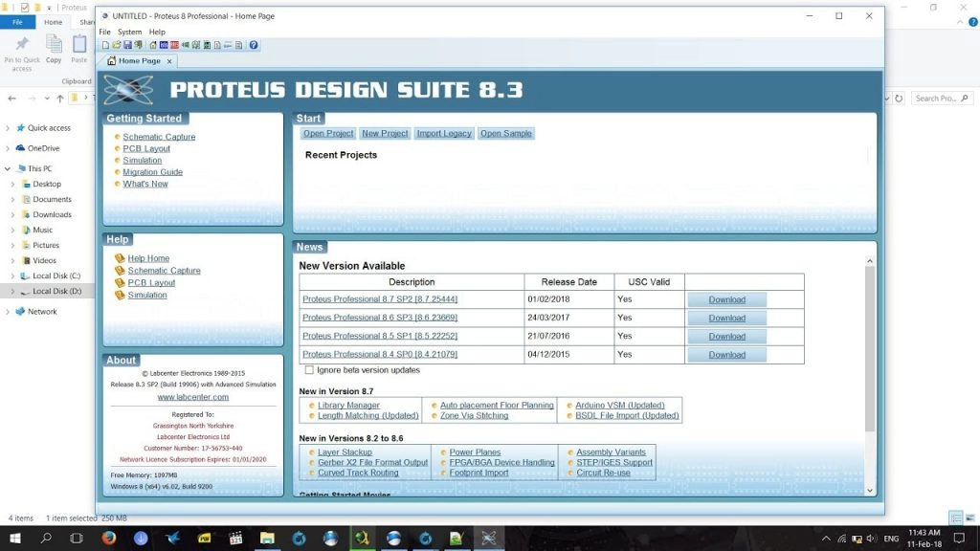This screenshot has width=980, height=551.
Task: Open PCB Layout via red toolbar icon
Action: [174, 45]
